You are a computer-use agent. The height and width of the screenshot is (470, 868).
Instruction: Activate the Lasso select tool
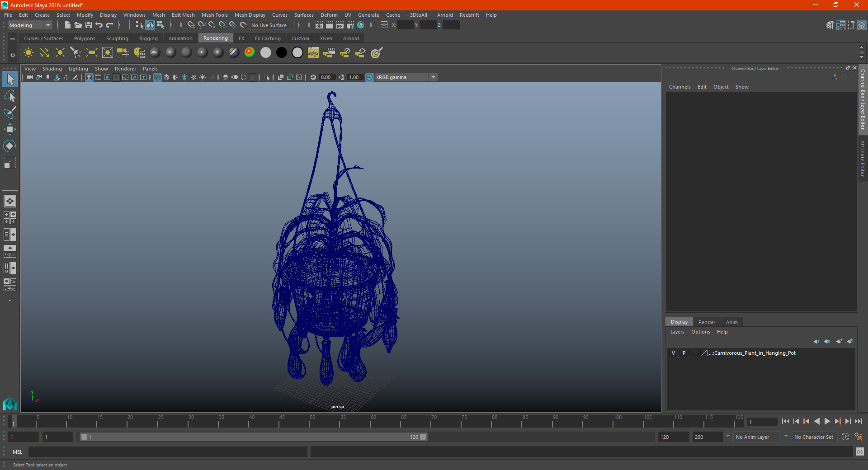pyautogui.click(x=10, y=96)
